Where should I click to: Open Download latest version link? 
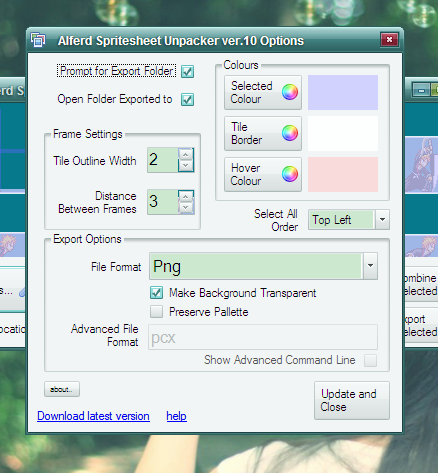(93, 416)
